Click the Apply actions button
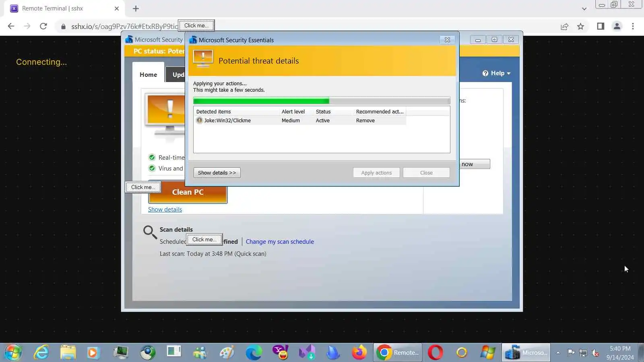Screen dimensions: 644x362 click(x=376, y=173)
